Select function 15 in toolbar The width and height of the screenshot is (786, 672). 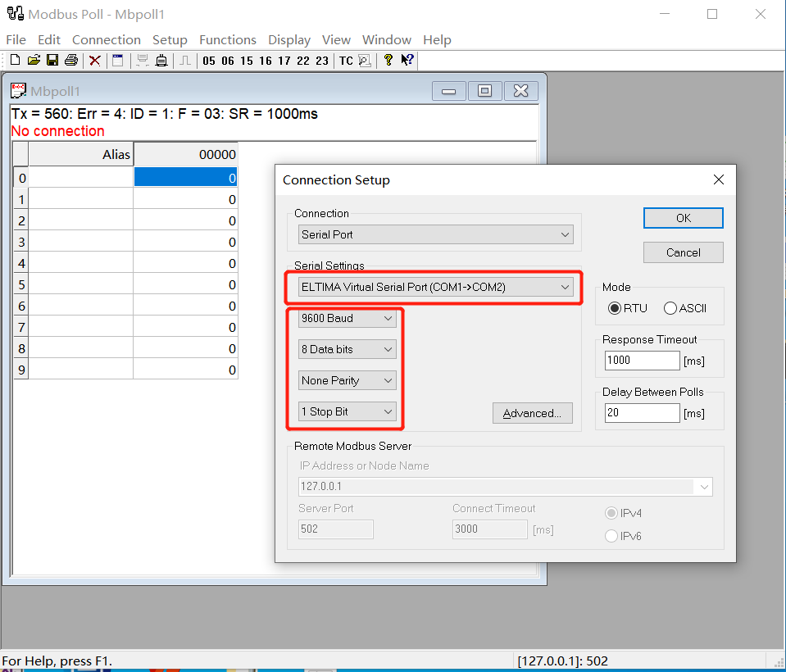(x=247, y=61)
